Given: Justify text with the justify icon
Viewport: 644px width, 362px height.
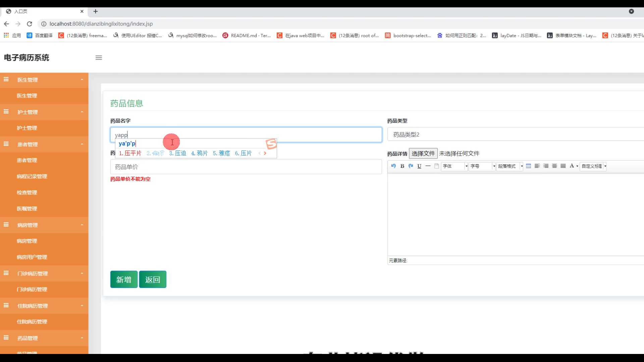Looking at the screenshot, I should (563, 166).
